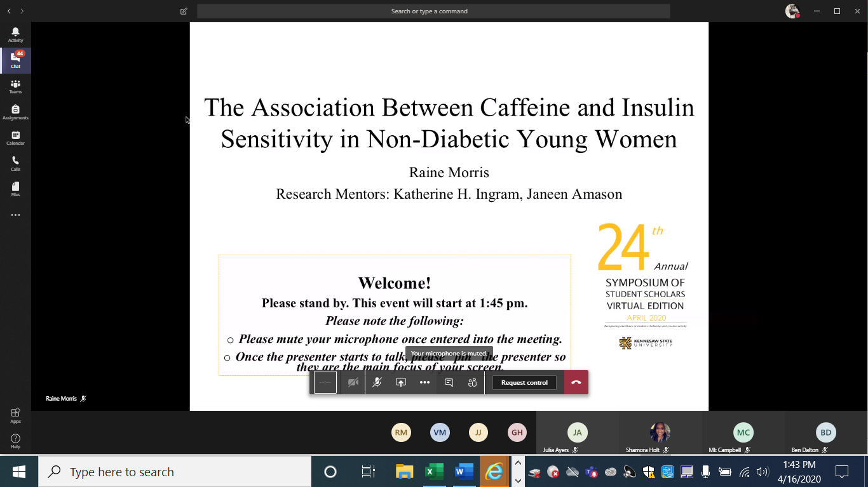Open Chat with 44 unread messages
Screen dimensions: 868x487
(x=15, y=60)
